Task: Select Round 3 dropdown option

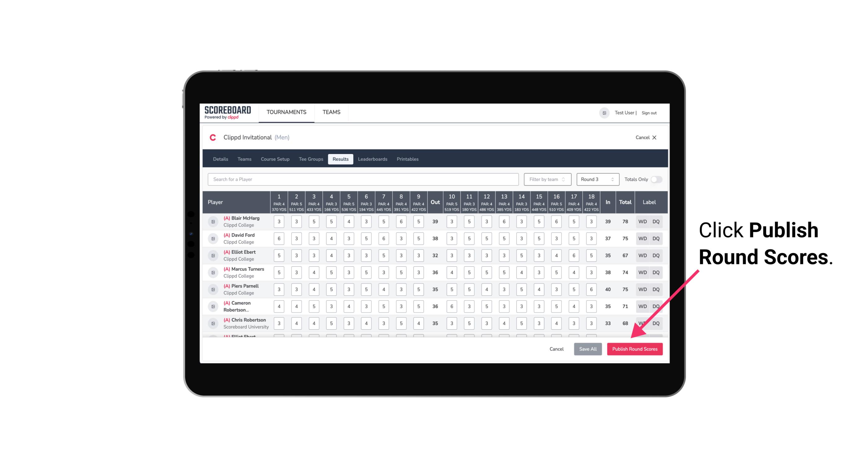Action: point(597,179)
